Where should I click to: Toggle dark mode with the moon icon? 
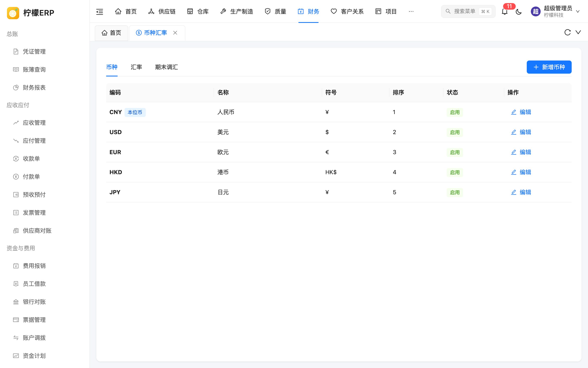[x=519, y=11]
